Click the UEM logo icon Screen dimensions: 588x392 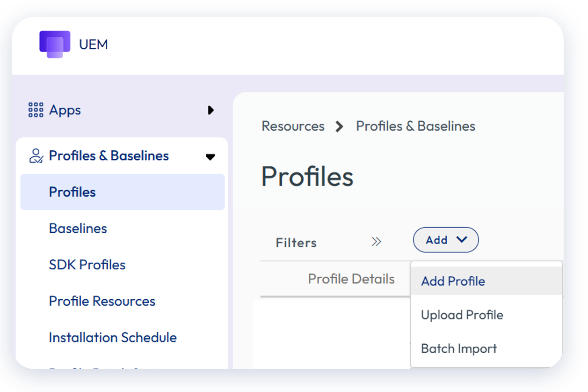tap(55, 44)
